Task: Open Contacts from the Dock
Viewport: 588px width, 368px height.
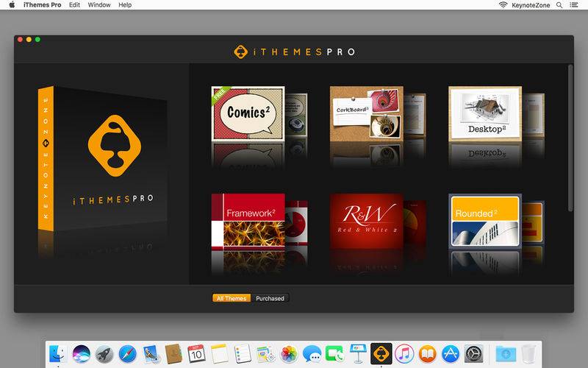Action: click(173, 354)
